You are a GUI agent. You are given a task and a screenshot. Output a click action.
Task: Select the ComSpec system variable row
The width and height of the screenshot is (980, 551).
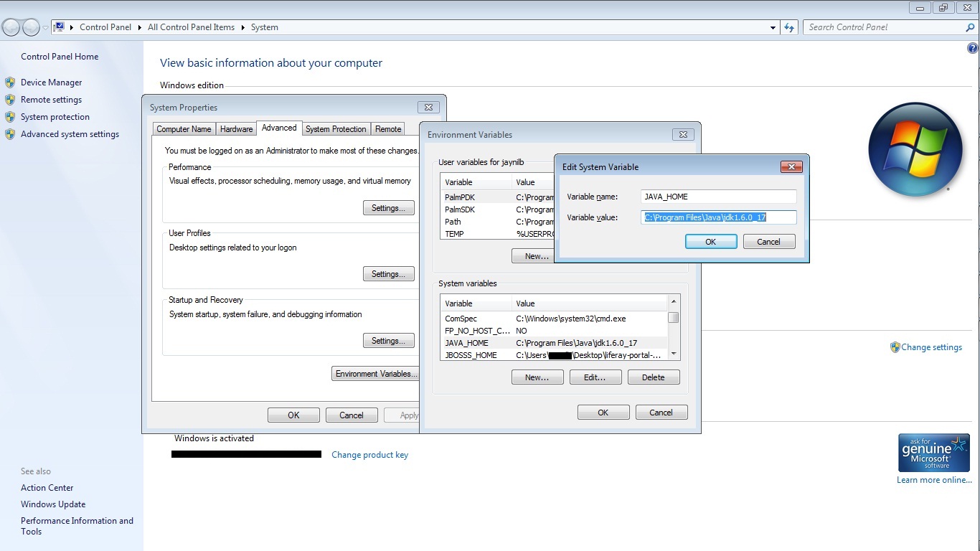click(554, 319)
